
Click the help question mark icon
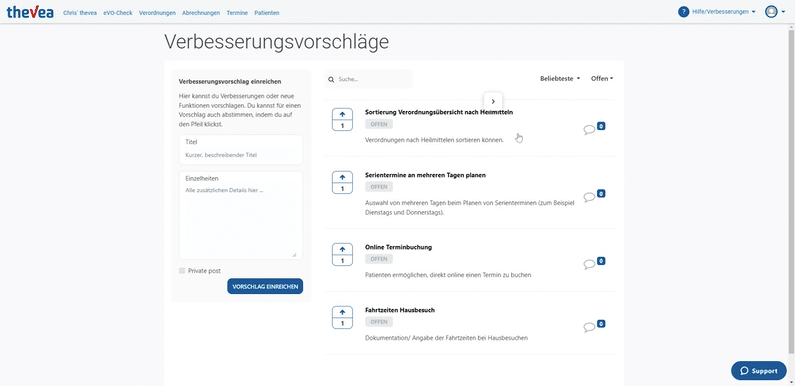click(683, 12)
